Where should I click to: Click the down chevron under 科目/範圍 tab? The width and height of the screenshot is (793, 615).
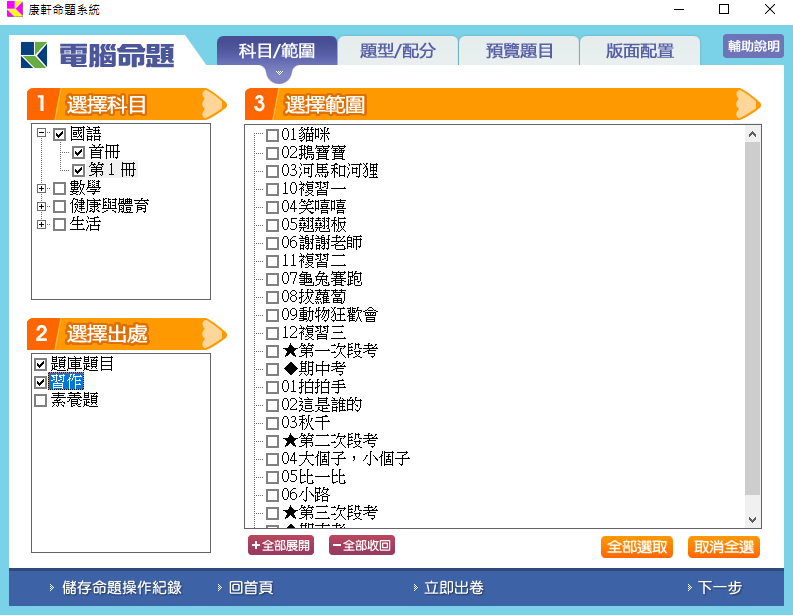pyautogui.click(x=280, y=73)
